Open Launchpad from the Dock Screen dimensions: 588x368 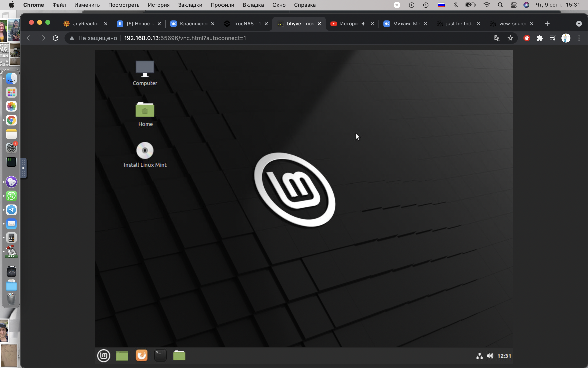(x=11, y=92)
